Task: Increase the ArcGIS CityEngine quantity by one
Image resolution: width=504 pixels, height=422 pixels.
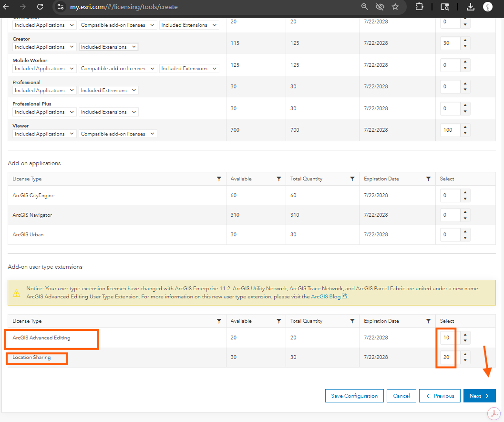Action: point(465,192)
